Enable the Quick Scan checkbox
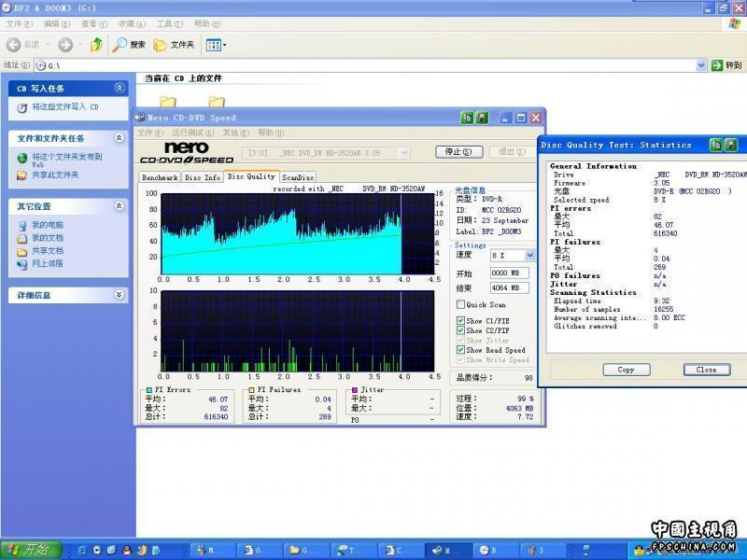The image size is (747, 560). click(460, 304)
